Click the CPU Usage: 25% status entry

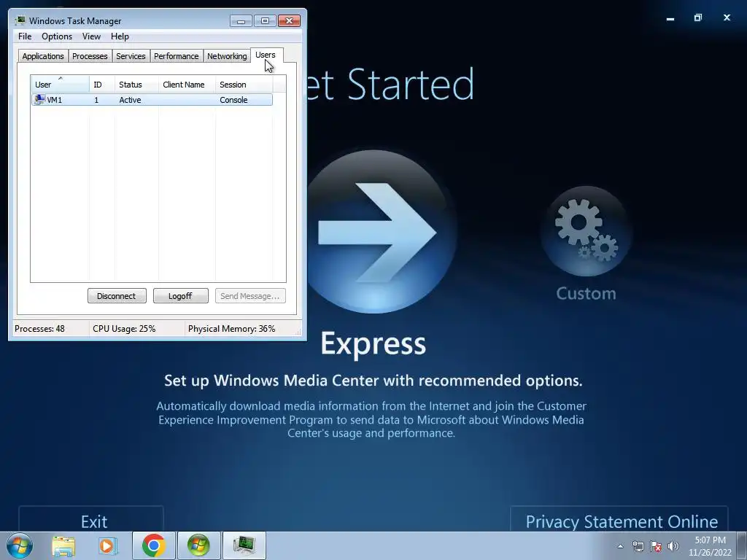click(124, 329)
